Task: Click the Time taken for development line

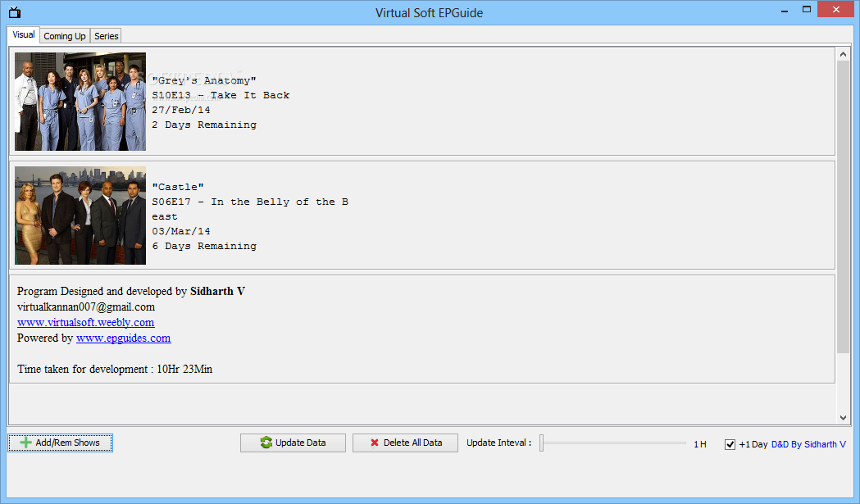Action: 115,369
